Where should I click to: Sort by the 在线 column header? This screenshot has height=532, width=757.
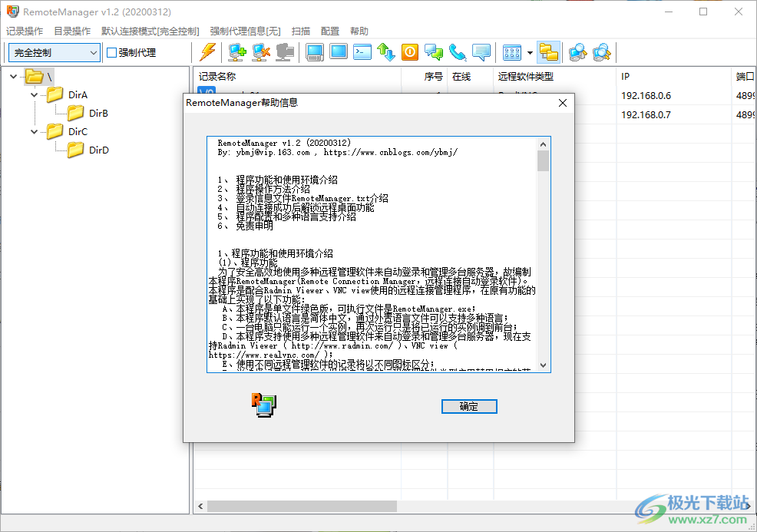coord(471,76)
